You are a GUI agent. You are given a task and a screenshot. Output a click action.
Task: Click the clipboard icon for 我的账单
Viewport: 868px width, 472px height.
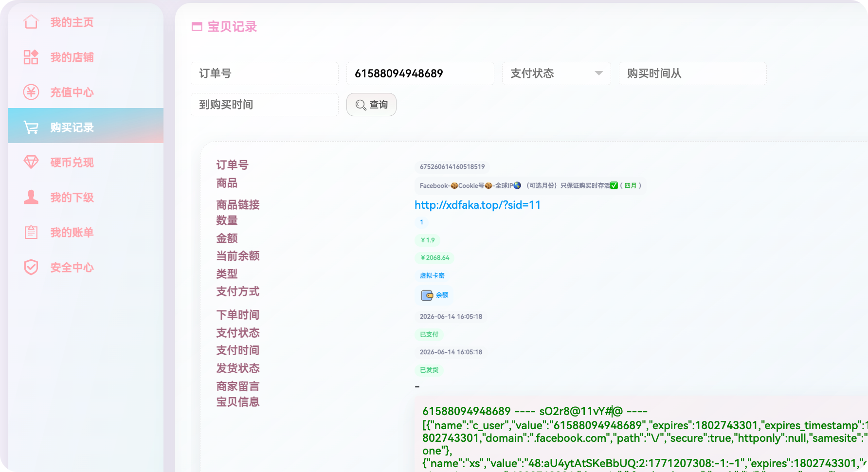[31, 232]
